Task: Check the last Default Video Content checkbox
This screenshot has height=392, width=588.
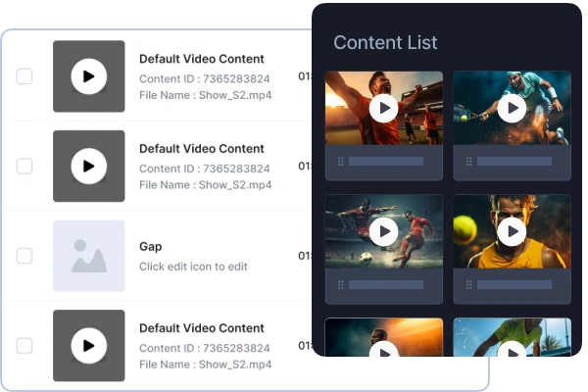Action: pos(24,346)
